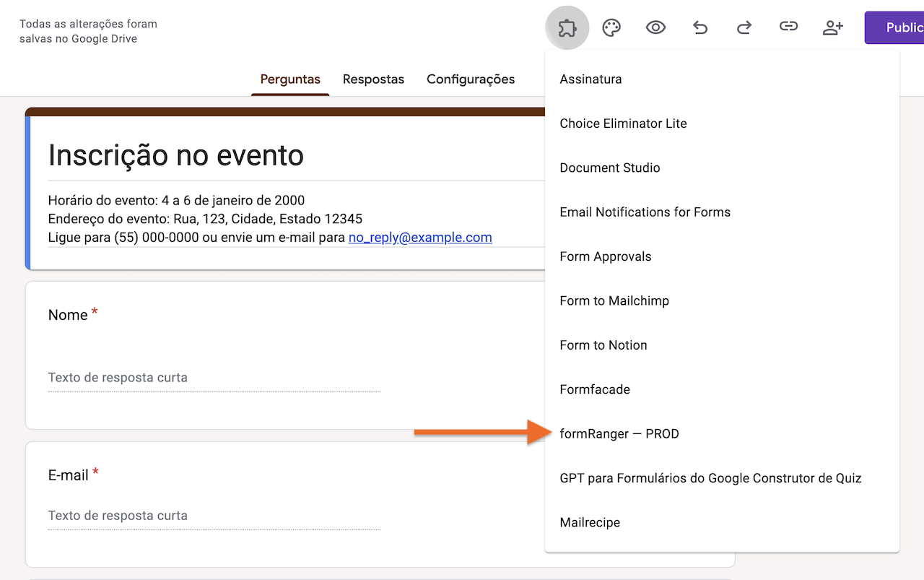Open the add-ons puzzle piece icon
This screenshot has width=924, height=580.
(x=567, y=27)
